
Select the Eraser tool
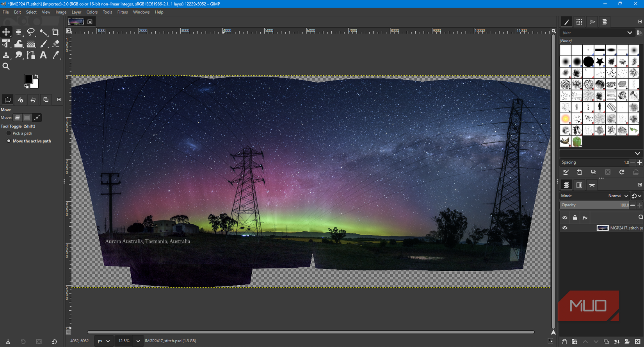click(56, 44)
